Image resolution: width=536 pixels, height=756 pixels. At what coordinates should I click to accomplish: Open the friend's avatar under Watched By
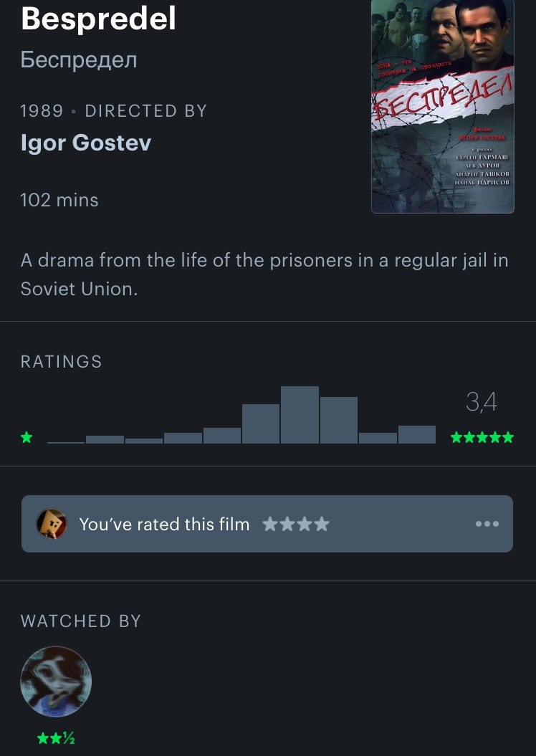[x=56, y=681]
